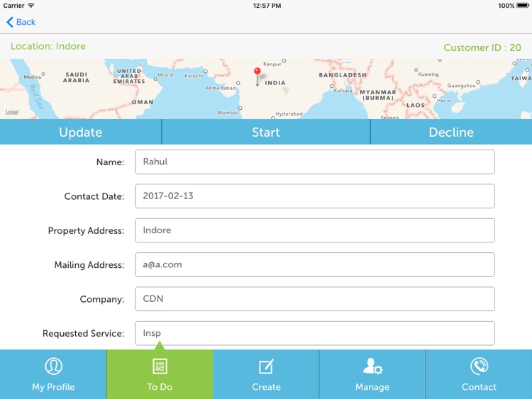Click Ahmedabad city label on map

point(221,88)
